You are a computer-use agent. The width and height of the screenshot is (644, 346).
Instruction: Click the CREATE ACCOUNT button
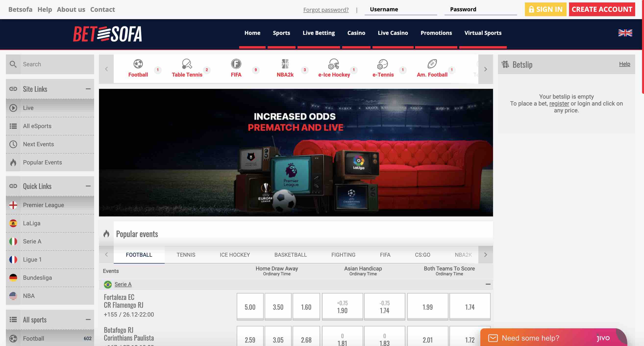tap(602, 9)
